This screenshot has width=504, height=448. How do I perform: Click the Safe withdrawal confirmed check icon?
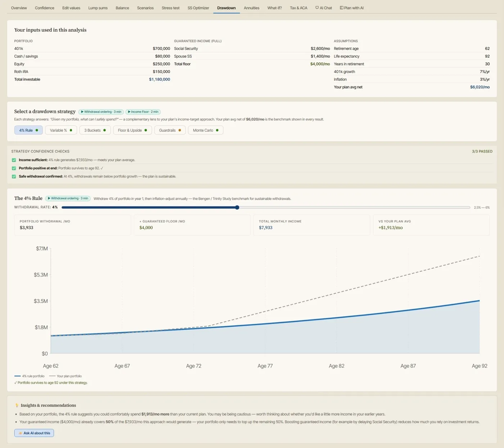[x=14, y=177]
